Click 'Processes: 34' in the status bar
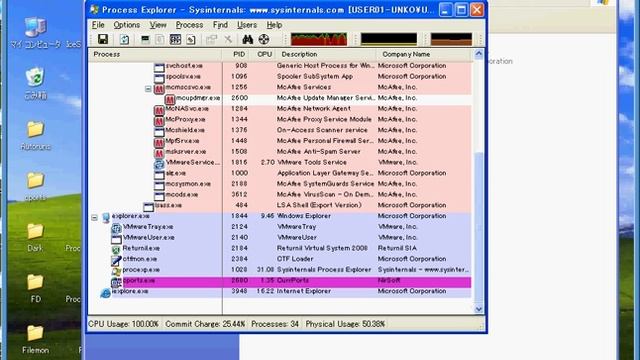Screen dimensions: 640x360 (275, 324)
